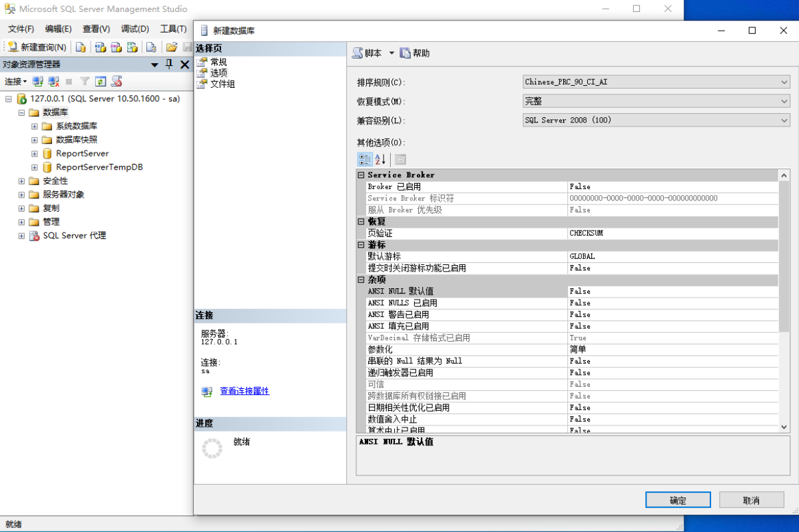This screenshot has height=532, width=799.
Task: Click the property grid scrollbar up arrow
Action: tap(784, 175)
